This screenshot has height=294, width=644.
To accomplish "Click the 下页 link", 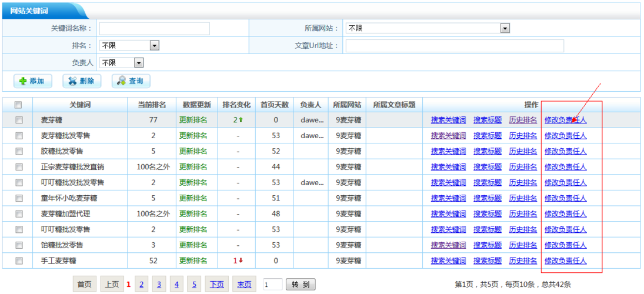I will point(217,284).
